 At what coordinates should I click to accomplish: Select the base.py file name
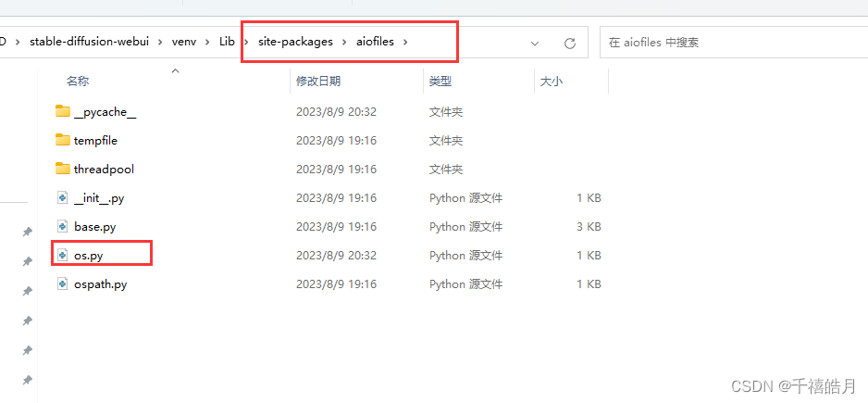(x=94, y=227)
